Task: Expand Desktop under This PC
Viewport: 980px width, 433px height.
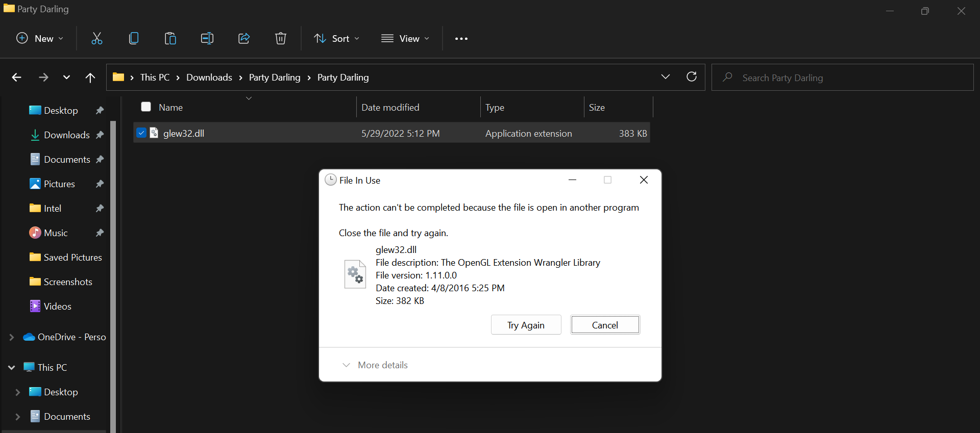Action: [x=18, y=392]
